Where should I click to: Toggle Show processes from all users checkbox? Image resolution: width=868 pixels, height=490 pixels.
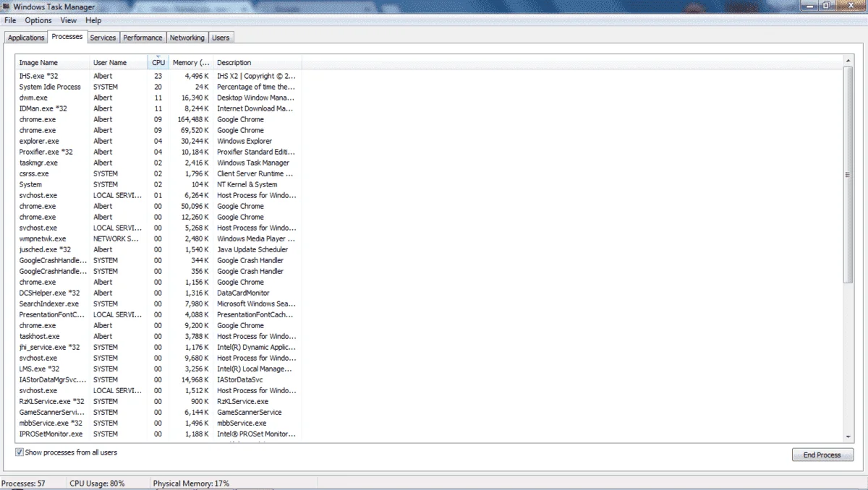pos(19,452)
